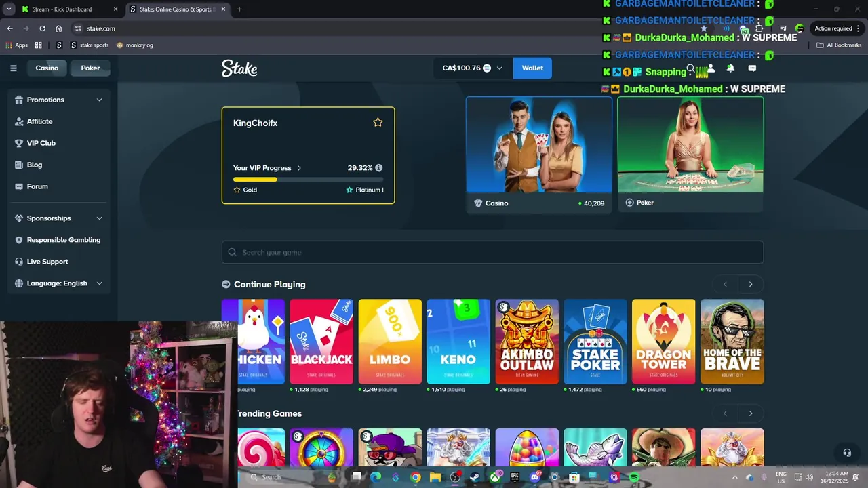Go to previous Continue Playing games
This screenshot has width=868, height=488.
(x=726, y=284)
